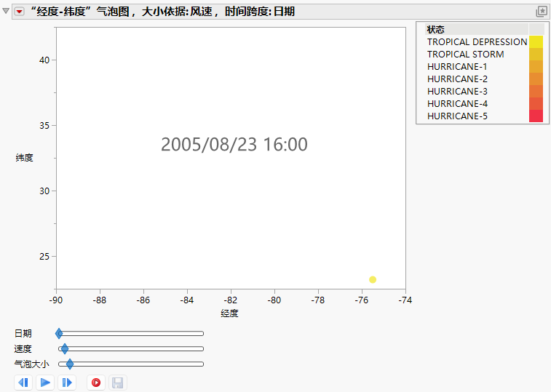Click the HURRICANE-4 legend label

tap(457, 103)
